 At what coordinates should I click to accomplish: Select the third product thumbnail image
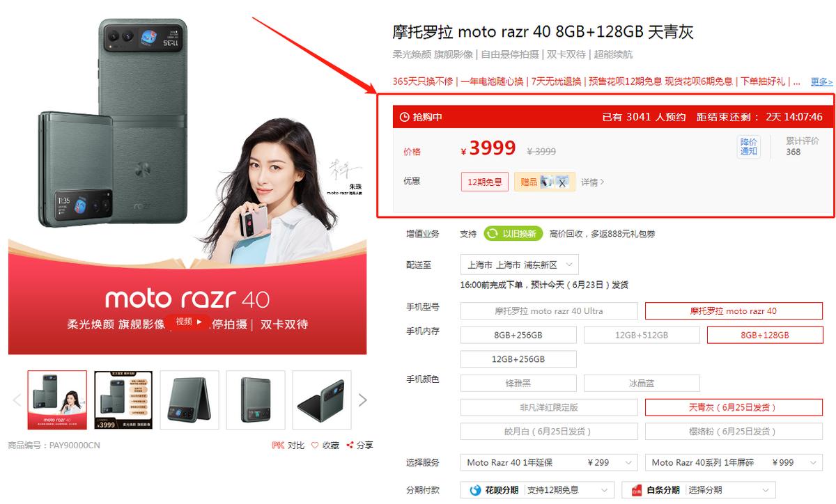pyautogui.click(x=189, y=400)
